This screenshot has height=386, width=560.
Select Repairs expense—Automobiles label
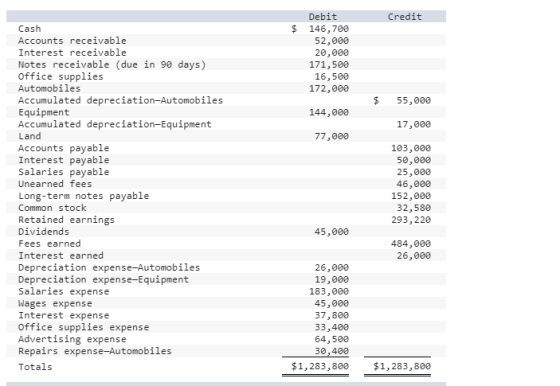pos(95,351)
